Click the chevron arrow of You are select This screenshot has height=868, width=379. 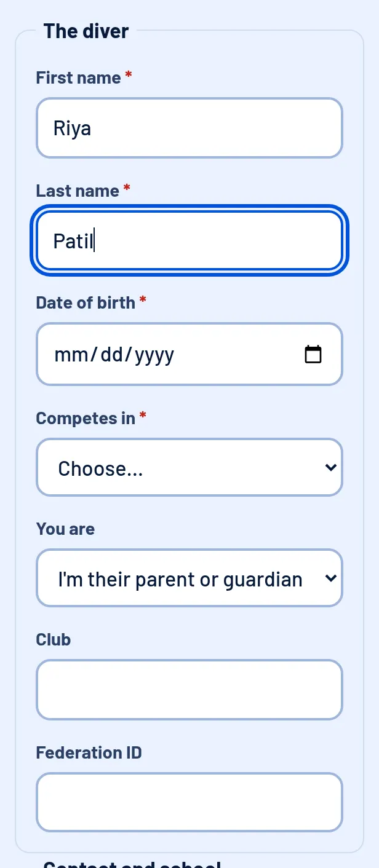pyautogui.click(x=330, y=578)
